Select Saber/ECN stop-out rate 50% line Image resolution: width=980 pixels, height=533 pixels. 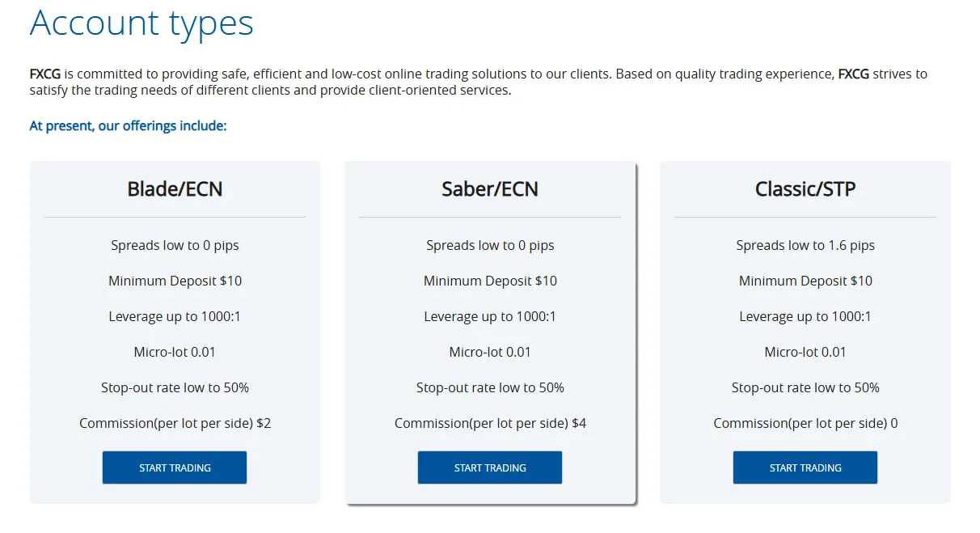point(490,387)
